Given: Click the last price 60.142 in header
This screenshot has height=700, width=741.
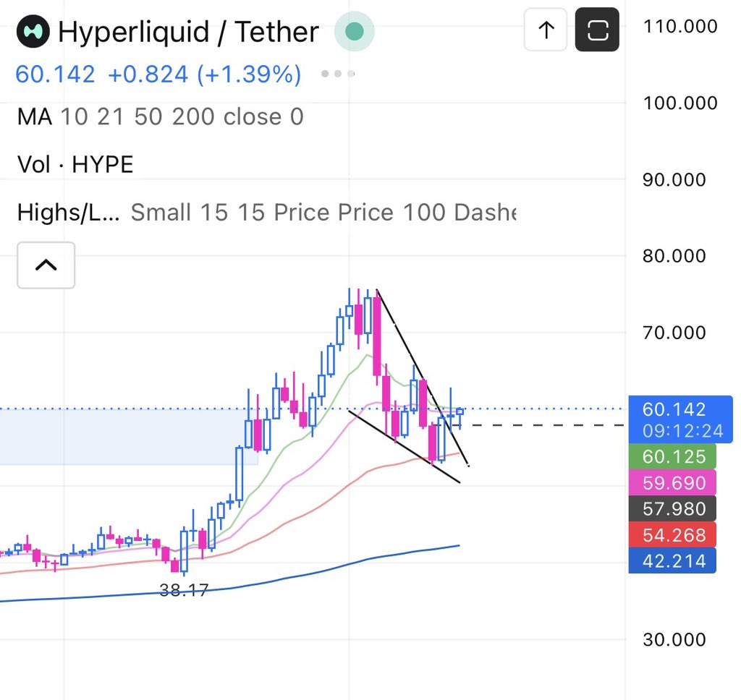Looking at the screenshot, I should [55, 74].
